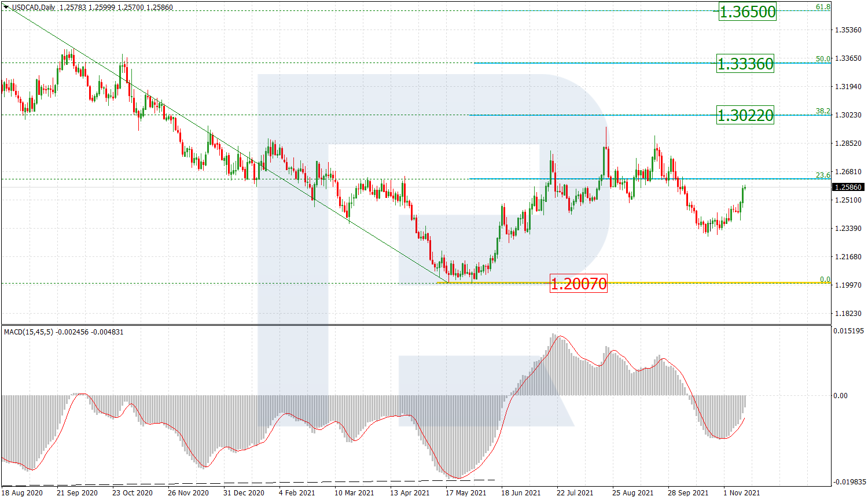The width and height of the screenshot is (868, 500).
Task: Click the -0.019835 MACD scale value
Action: click(x=849, y=481)
